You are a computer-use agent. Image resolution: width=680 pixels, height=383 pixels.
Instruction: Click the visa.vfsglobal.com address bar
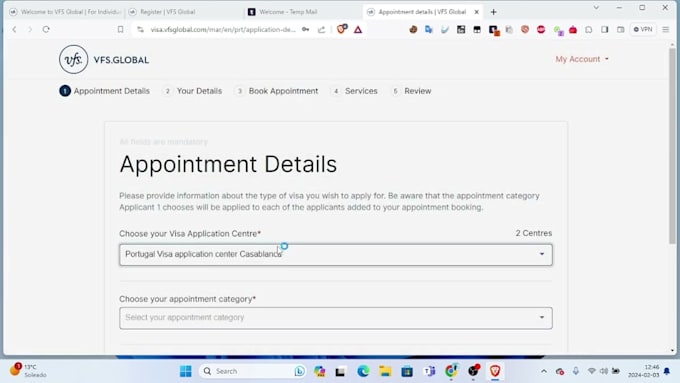coord(222,29)
